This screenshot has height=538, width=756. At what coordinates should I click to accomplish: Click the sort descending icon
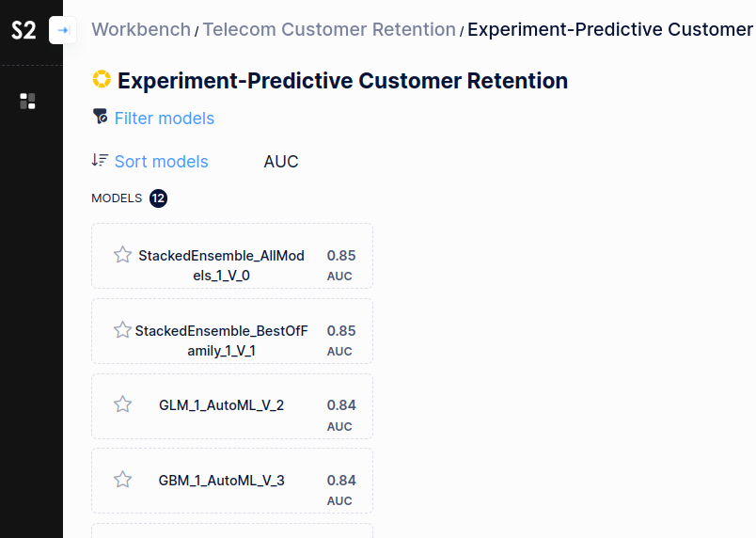(100, 160)
